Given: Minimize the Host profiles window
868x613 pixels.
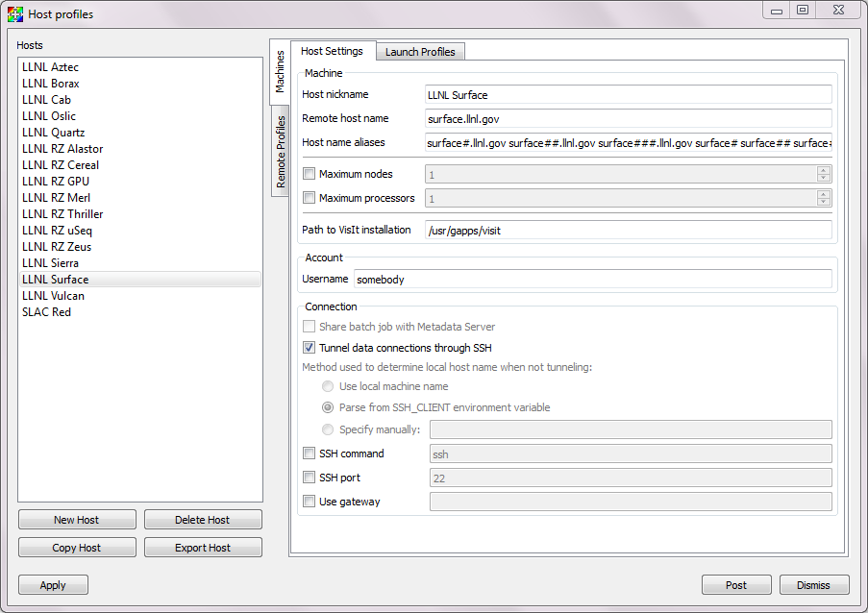Looking at the screenshot, I should click(x=777, y=10).
